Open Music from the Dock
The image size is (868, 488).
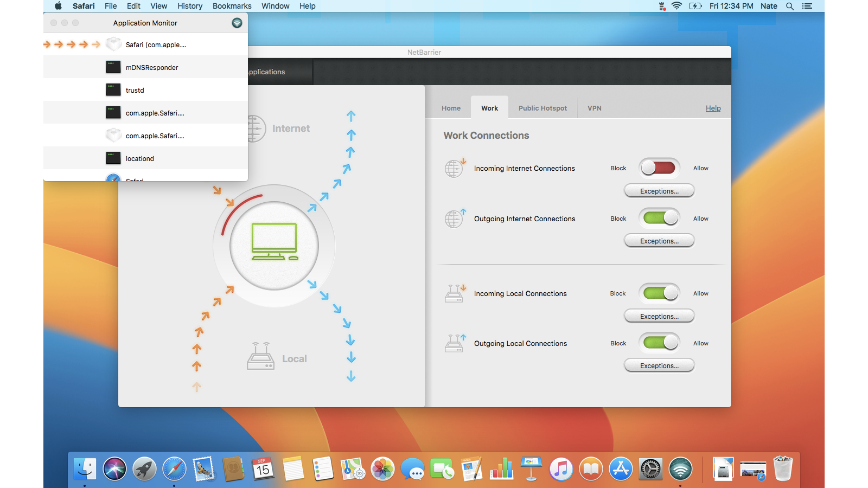click(561, 469)
